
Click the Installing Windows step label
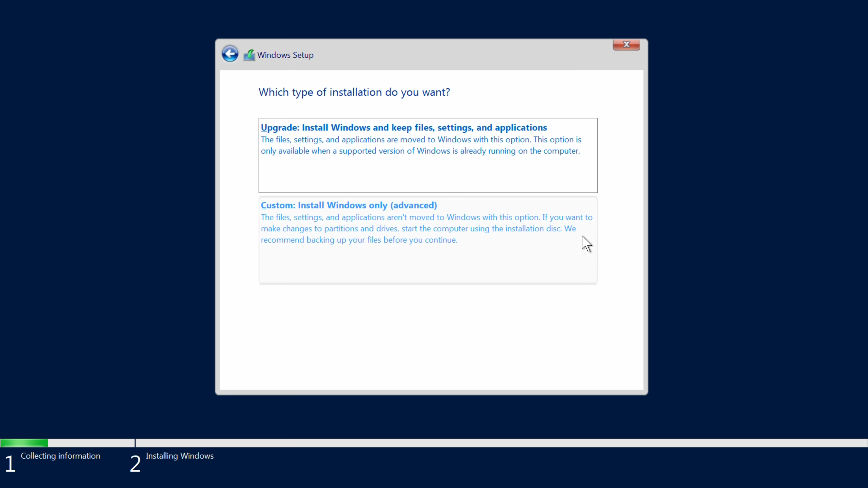pyautogui.click(x=180, y=456)
